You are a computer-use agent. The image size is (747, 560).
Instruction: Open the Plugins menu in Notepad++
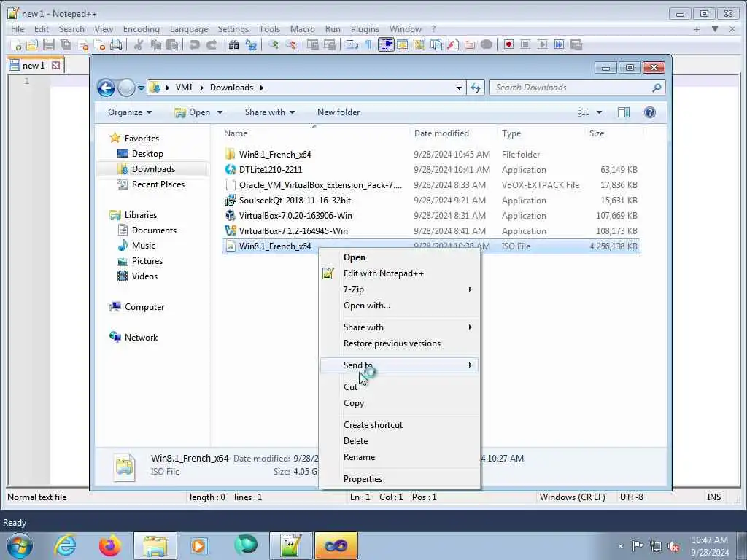365,29
